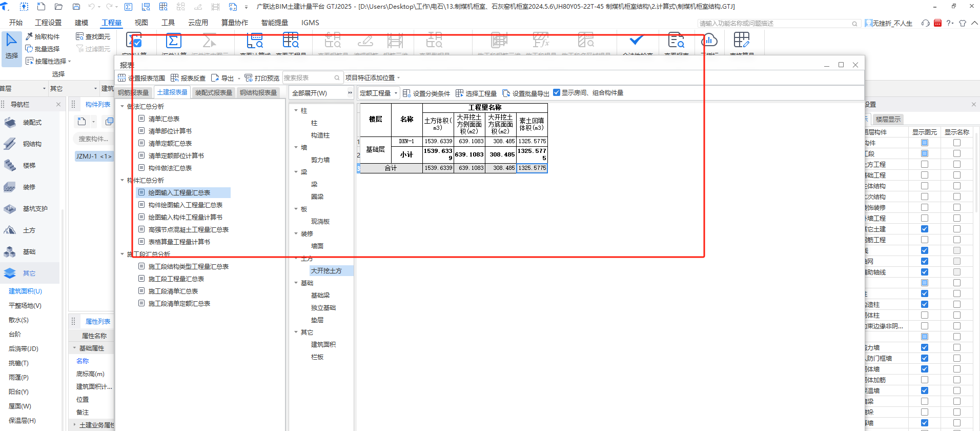The image size is (980, 431).
Task: Click the 表格算量 table edit icon
Action: [741, 41]
